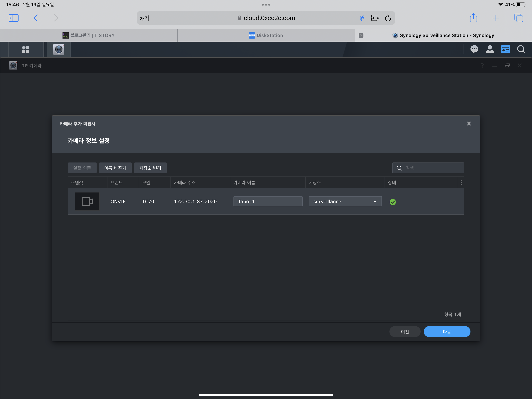
Task: Reload the page with refresh icon
Action: point(388,18)
